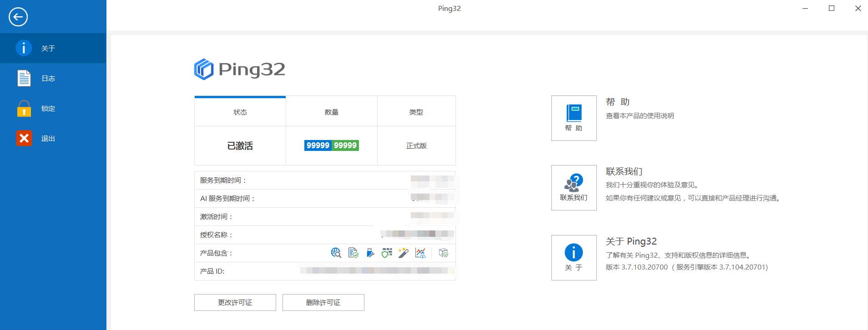
Task: Click the 已激活 status text
Action: coord(240,146)
